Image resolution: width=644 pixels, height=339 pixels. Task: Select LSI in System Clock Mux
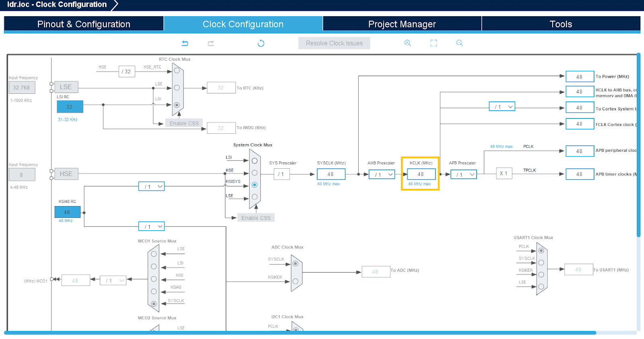pyautogui.click(x=254, y=161)
